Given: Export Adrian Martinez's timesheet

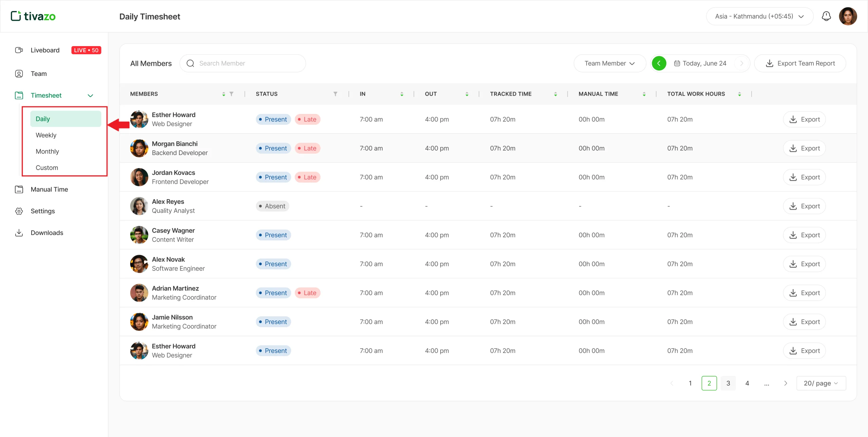Looking at the screenshot, I should coord(804,293).
